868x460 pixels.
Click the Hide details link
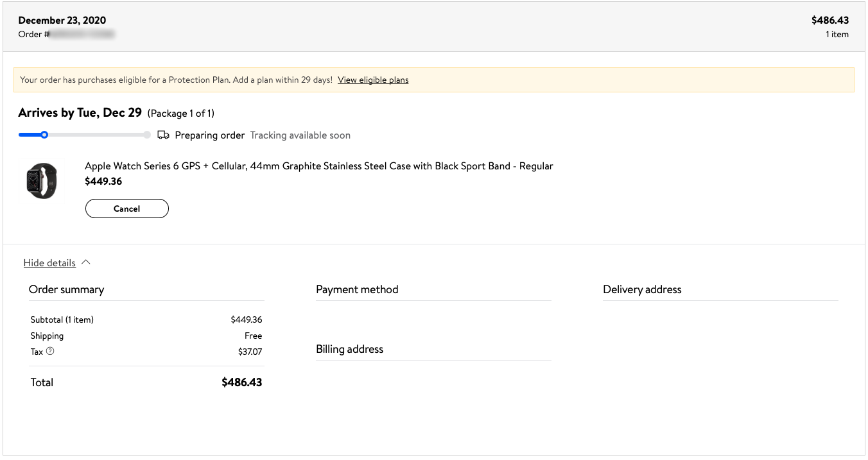pos(49,263)
